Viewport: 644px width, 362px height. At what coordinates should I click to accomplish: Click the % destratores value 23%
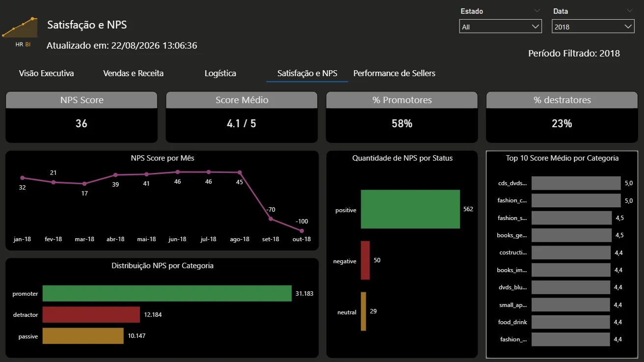(x=562, y=124)
